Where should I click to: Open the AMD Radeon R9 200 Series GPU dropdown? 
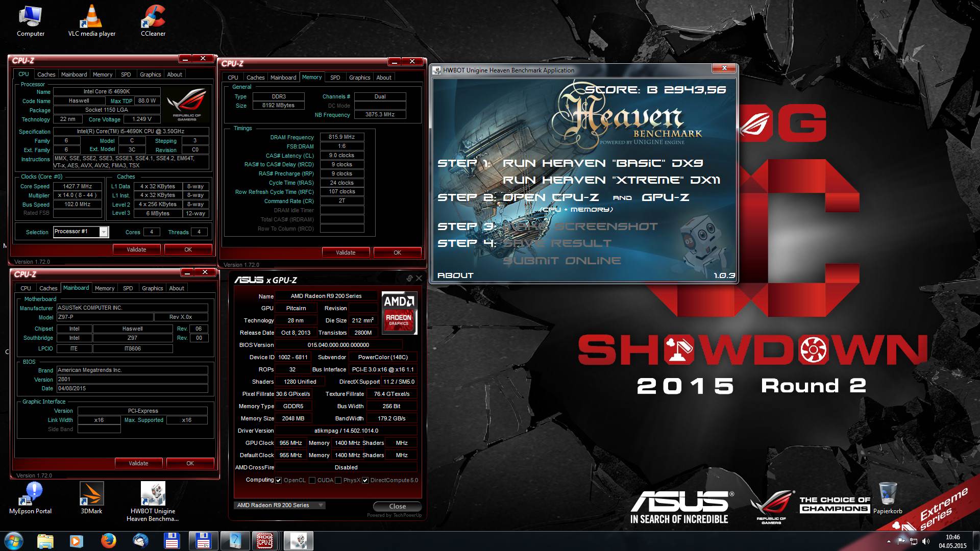click(x=279, y=505)
